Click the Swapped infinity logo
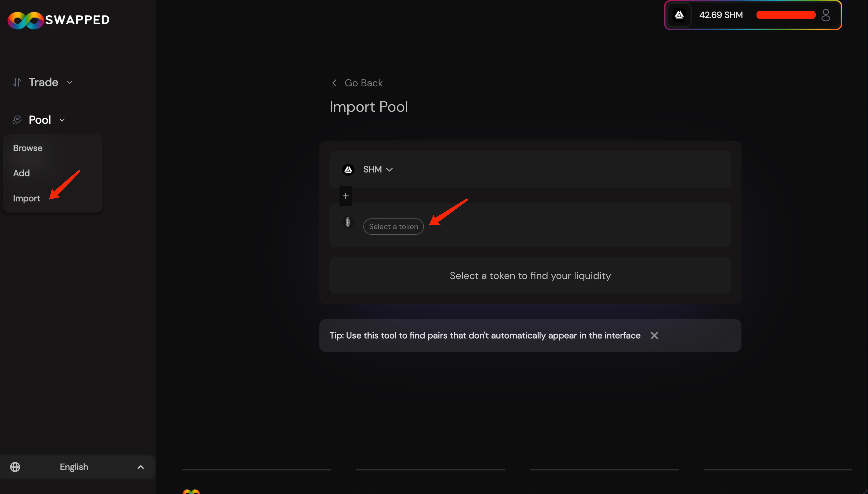 tap(25, 20)
